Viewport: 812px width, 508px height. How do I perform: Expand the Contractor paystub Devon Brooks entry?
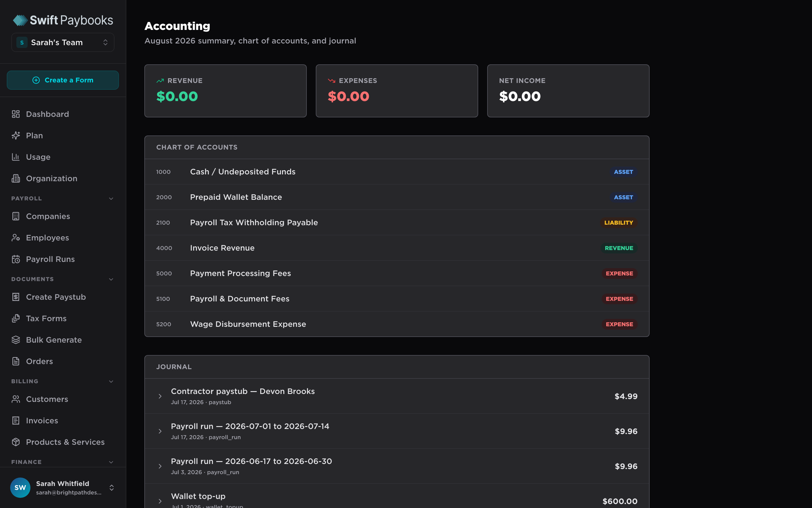coord(160,397)
